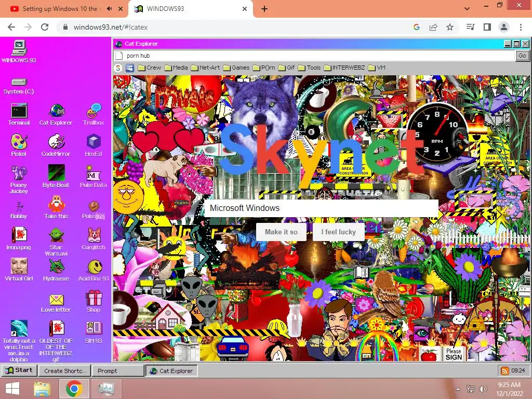The image size is (532, 399).
Task: Open the Media bookmarks folder
Action: 176,68
